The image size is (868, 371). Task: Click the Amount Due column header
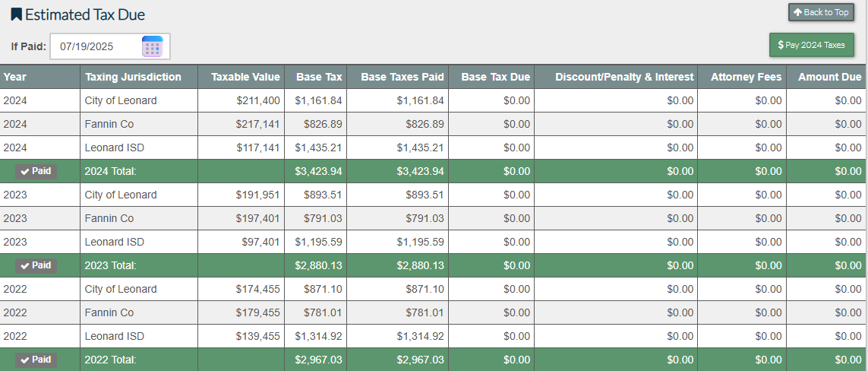(829, 77)
